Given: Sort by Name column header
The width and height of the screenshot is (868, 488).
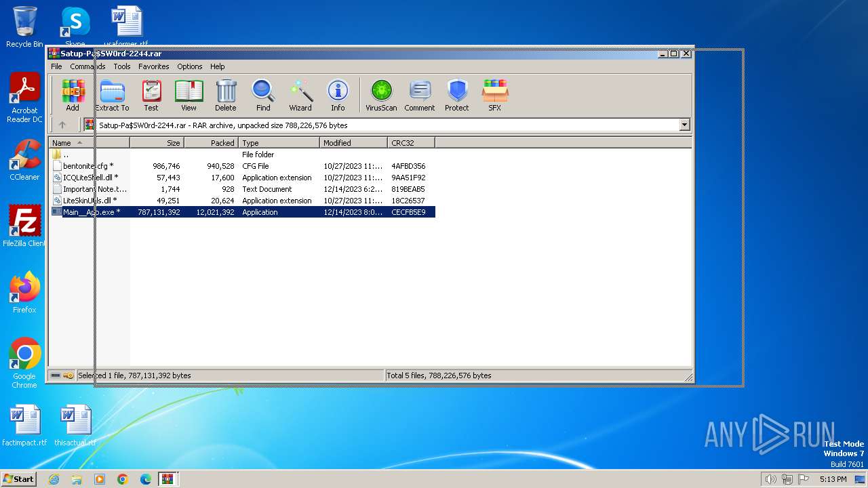Looking at the screenshot, I should coord(89,143).
